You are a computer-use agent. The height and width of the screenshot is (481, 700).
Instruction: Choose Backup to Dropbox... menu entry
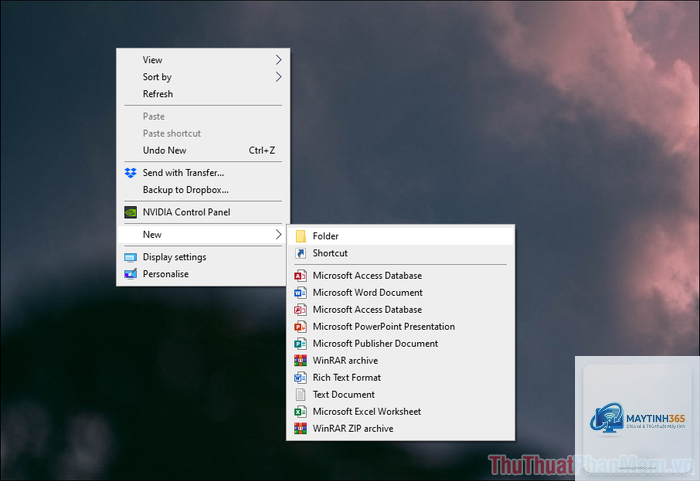click(203, 190)
